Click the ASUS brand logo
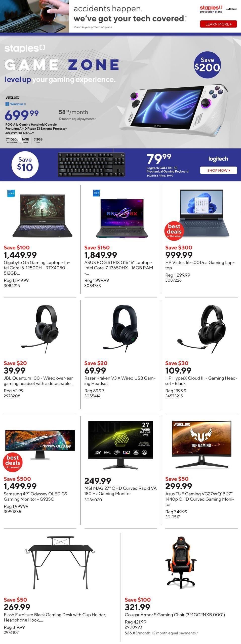The height and width of the screenshot is (644, 241). [x=12, y=98]
